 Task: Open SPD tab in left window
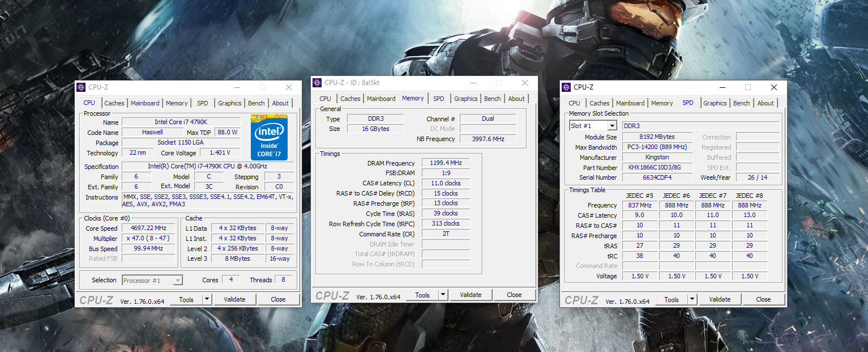tap(203, 103)
